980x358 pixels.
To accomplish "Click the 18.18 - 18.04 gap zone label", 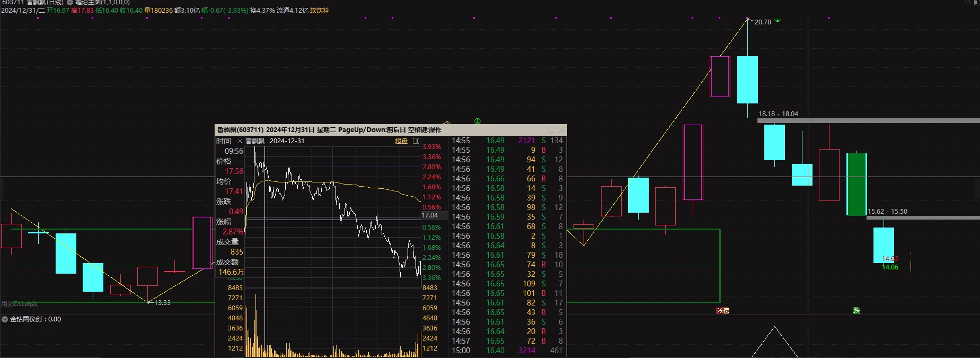I will pos(778,114).
